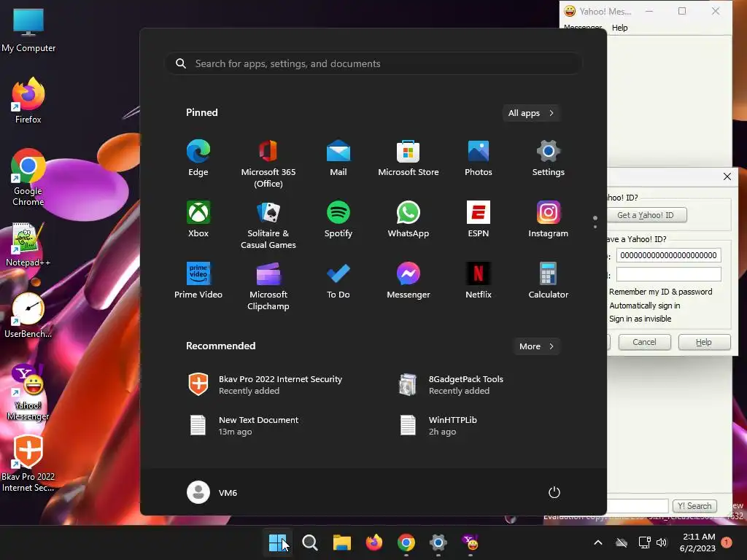
Task: Click the Start menu search box
Action: (373, 63)
